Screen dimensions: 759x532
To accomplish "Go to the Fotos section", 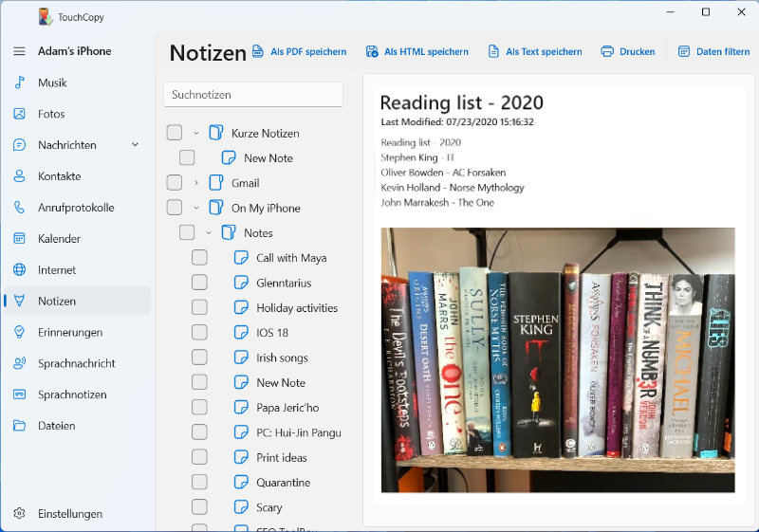I will click(78, 114).
